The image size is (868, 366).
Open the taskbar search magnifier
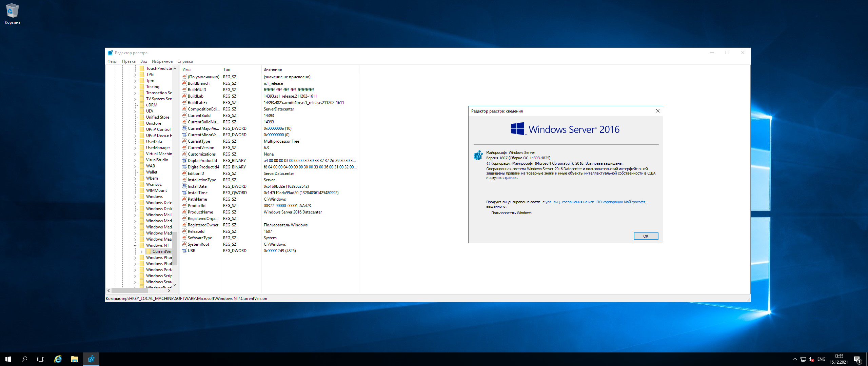24,359
